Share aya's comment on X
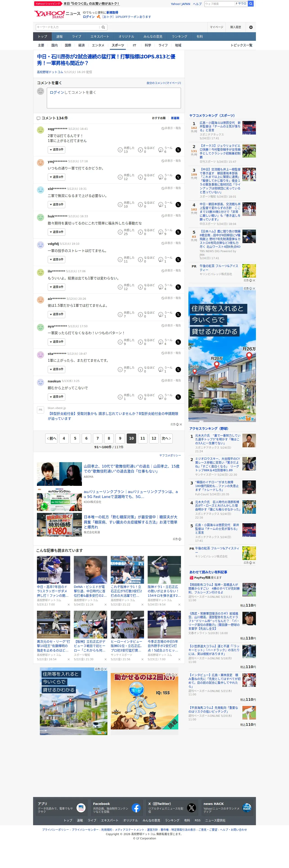Screen dimensions: 289x868 tap(178, 342)
